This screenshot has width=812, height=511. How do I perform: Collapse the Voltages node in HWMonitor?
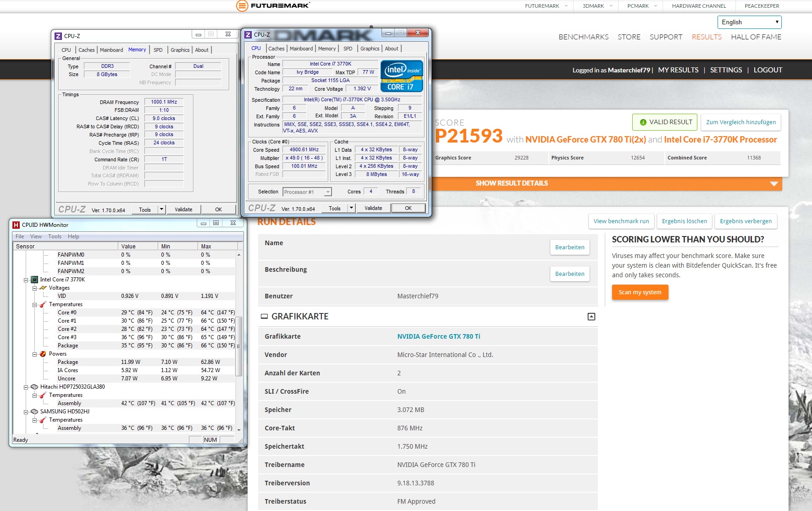pyautogui.click(x=34, y=288)
